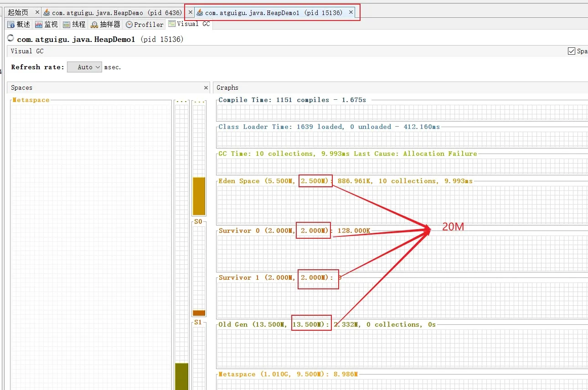Switch to the Profiler sub-tab

(144, 25)
